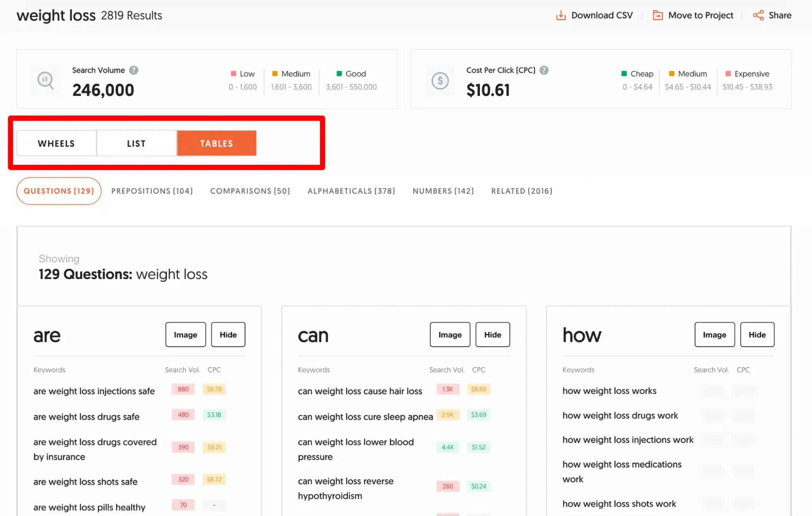Click the orange Medium CPC swatch
812x516 pixels.
coord(672,73)
